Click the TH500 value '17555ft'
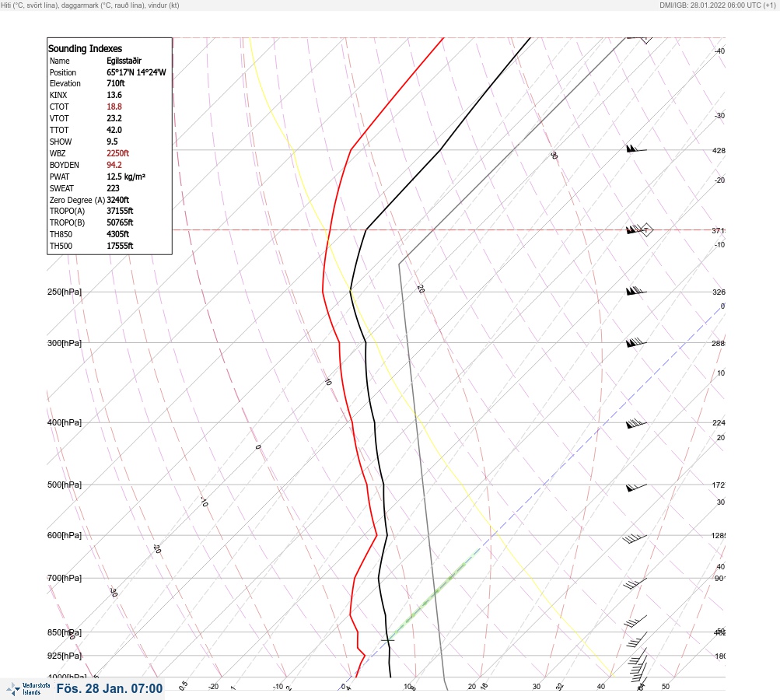 coord(120,246)
